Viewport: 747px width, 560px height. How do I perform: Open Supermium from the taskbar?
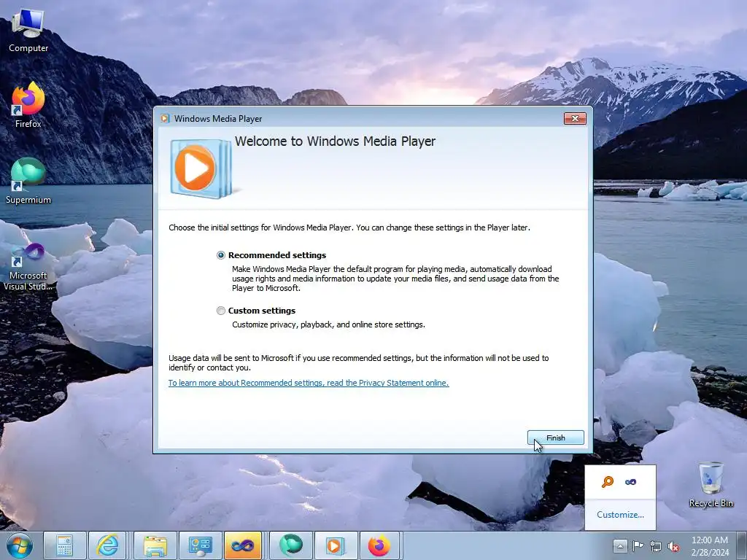coord(290,545)
